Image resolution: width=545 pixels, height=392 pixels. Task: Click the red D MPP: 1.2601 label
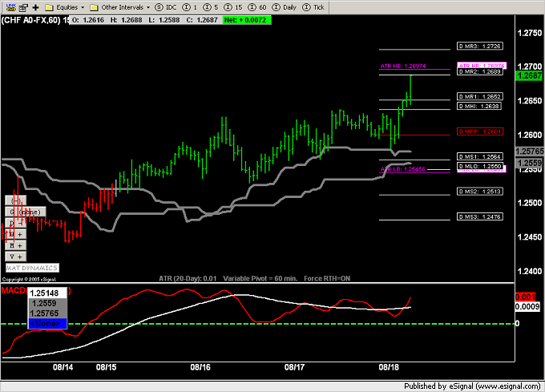[479, 131]
